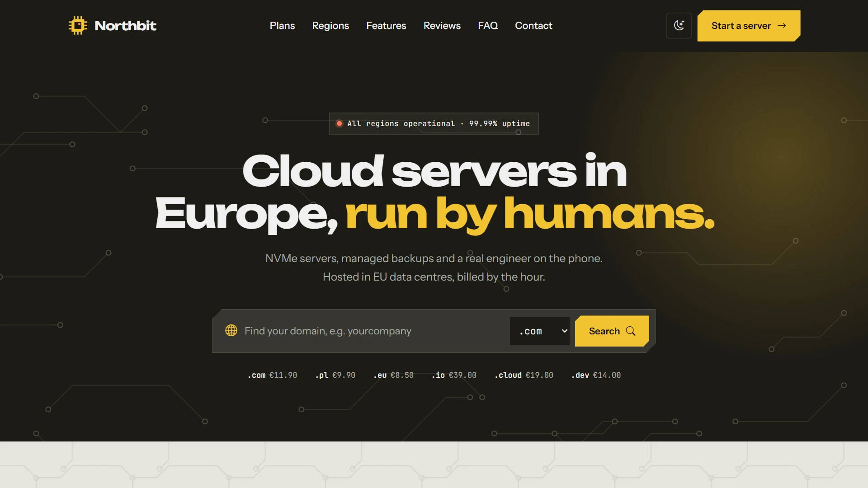Select the .cloud €19.00 price tag
Screen dimensions: 868x488
(x=524, y=375)
